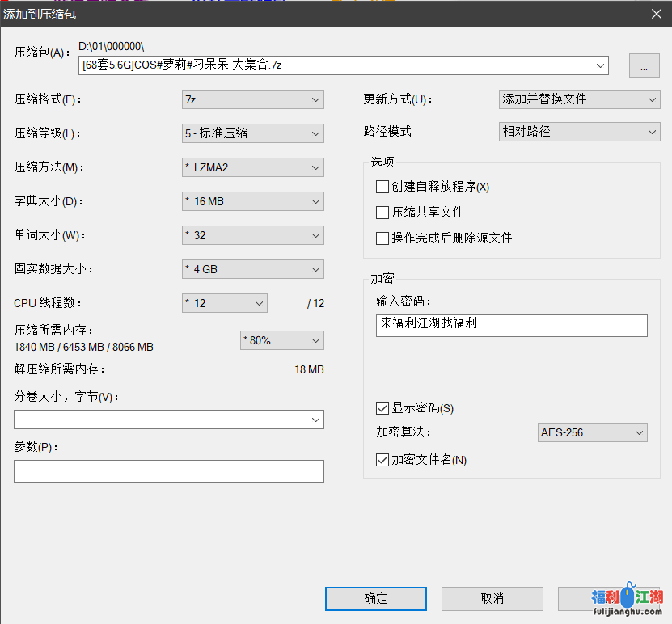Enable delete source files after compression

tap(383, 238)
